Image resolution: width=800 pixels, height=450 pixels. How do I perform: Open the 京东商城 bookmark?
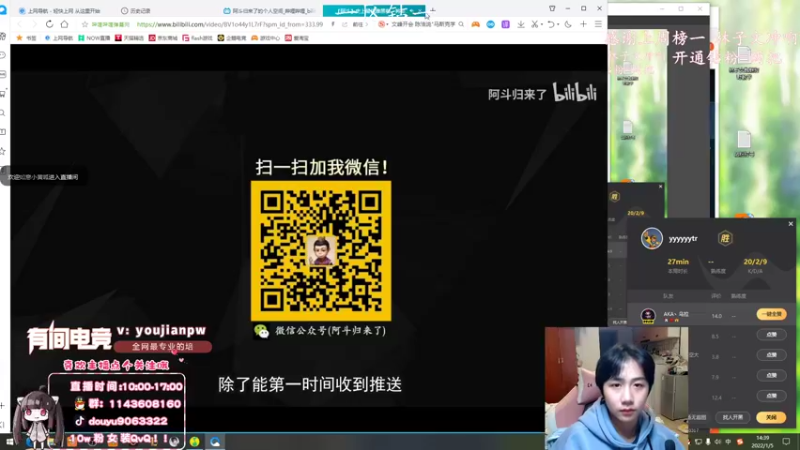163,38
